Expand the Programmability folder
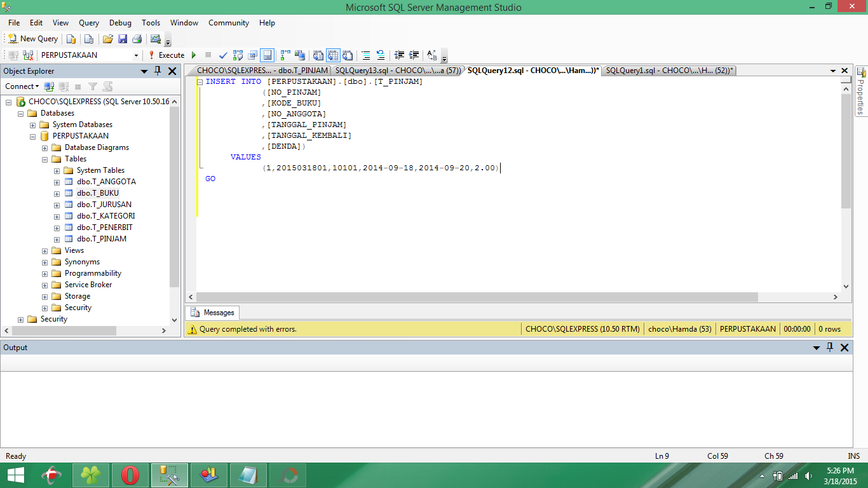Screen dimensions: 868x488 (x=44, y=273)
